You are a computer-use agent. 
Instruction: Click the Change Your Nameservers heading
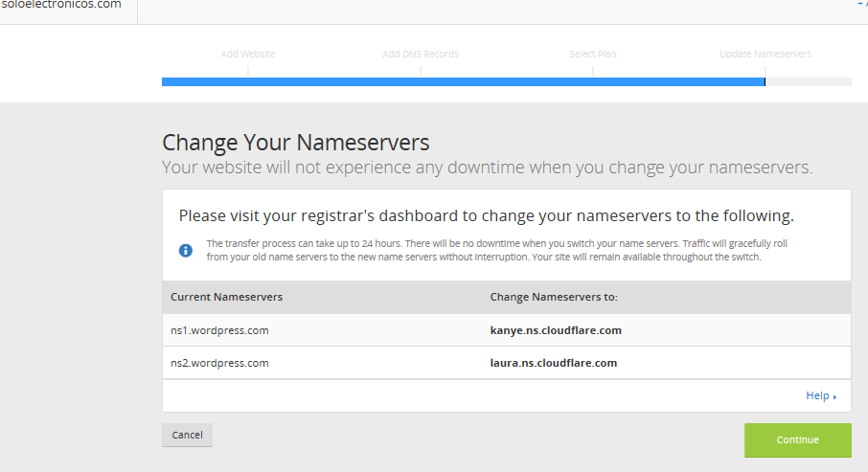click(296, 143)
